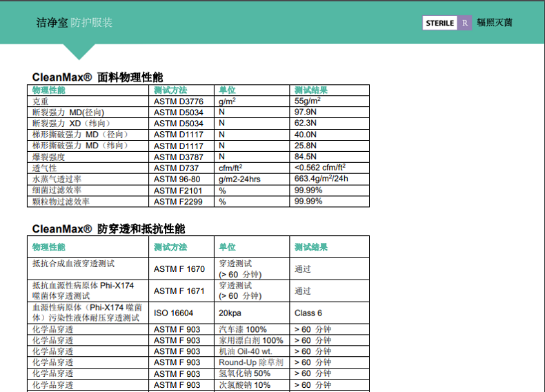The width and height of the screenshot is (545, 392).
Task: Click the purple R symbol box
Action: tap(465, 23)
